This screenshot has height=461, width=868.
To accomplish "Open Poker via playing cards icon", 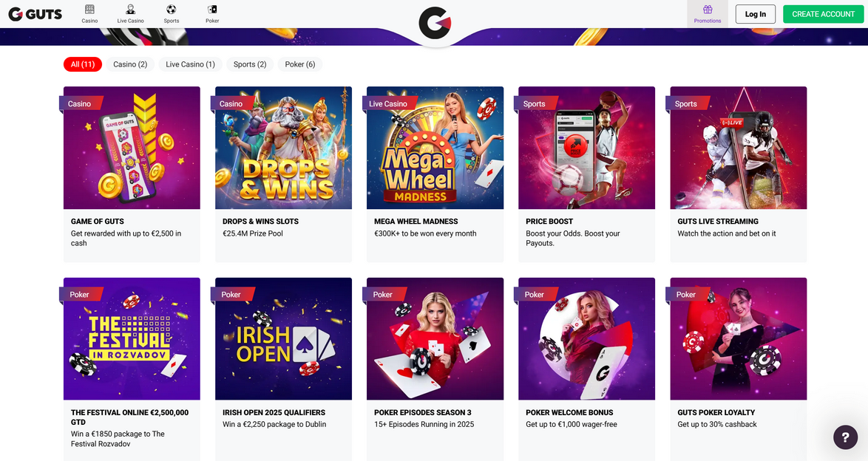I will click(x=212, y=10).
